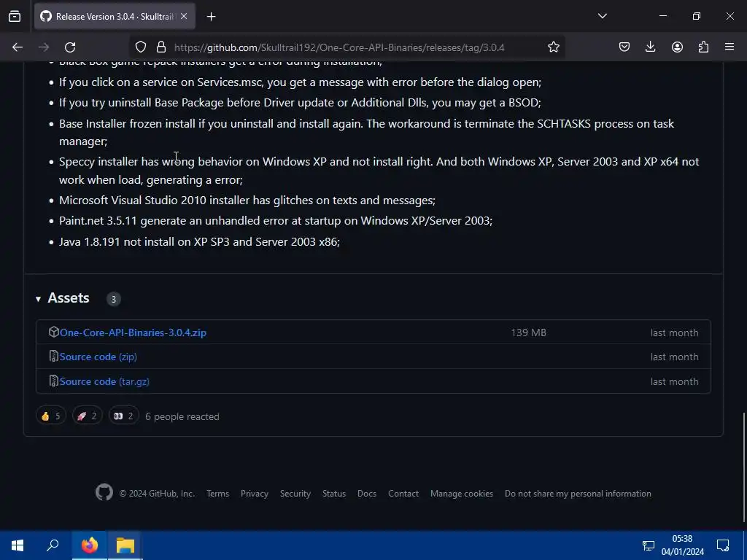Expand the list all tabs chevron

click(x=602, y=16)
